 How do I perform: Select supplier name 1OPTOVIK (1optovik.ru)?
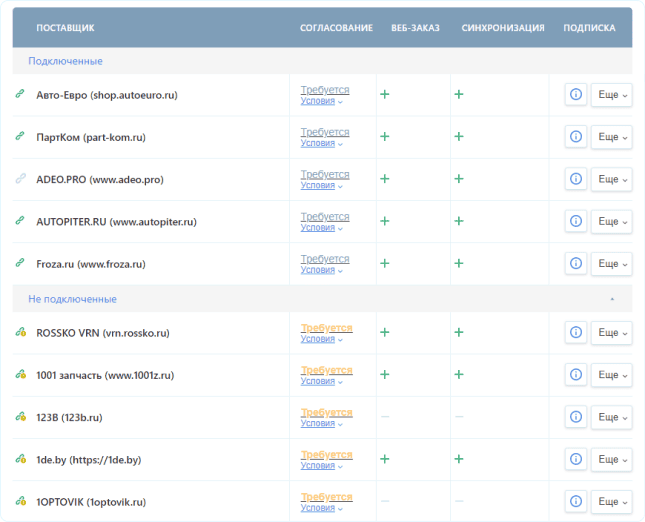[x=91, y=502]
